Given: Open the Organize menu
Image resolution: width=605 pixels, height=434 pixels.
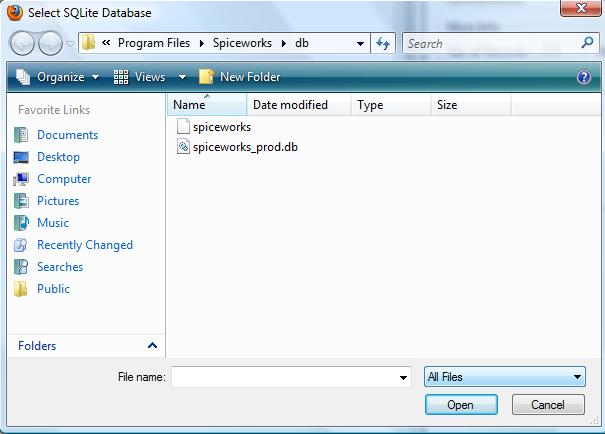Looking at the screenshot, I should point(57,77).
